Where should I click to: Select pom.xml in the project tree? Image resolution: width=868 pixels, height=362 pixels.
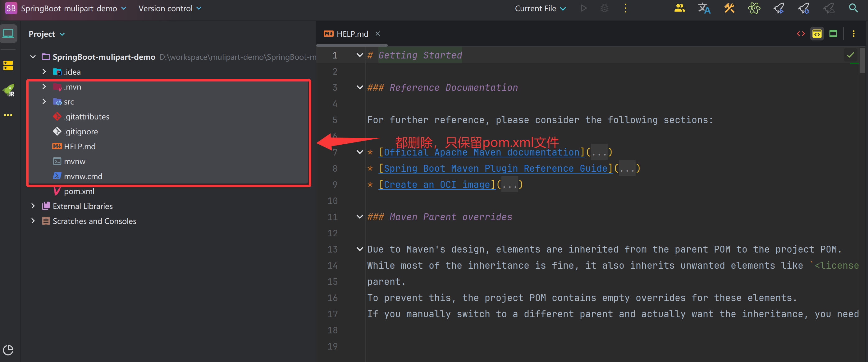[79, 191]
